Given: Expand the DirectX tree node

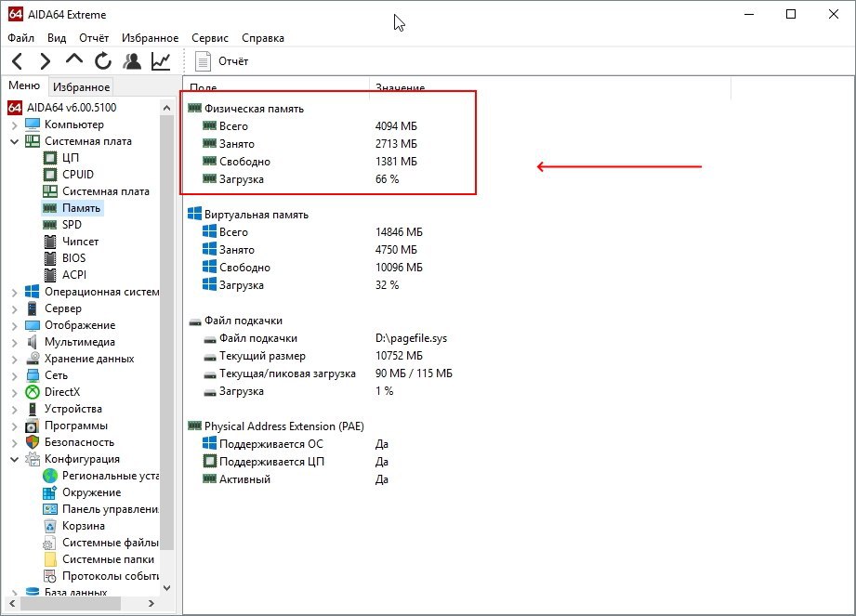Looking at the screenshot, I should click(14, 392).
